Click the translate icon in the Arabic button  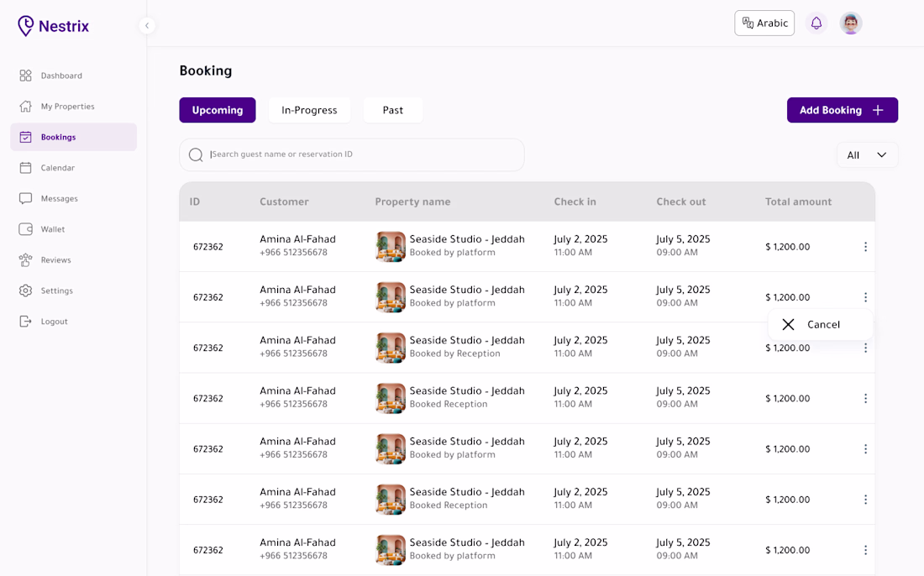[x=748, y=23]
